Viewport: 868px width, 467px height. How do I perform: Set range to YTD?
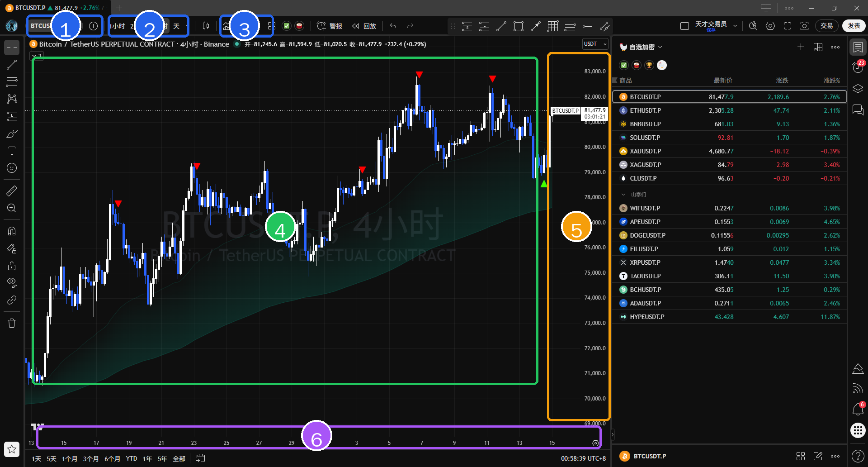coord(132,458)
